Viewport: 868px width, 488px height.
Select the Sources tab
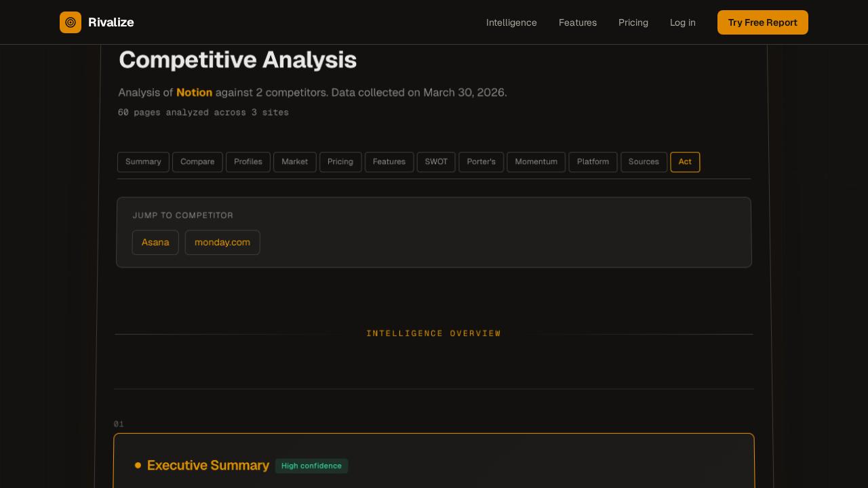pyautogui.click(x=644, y=162)
